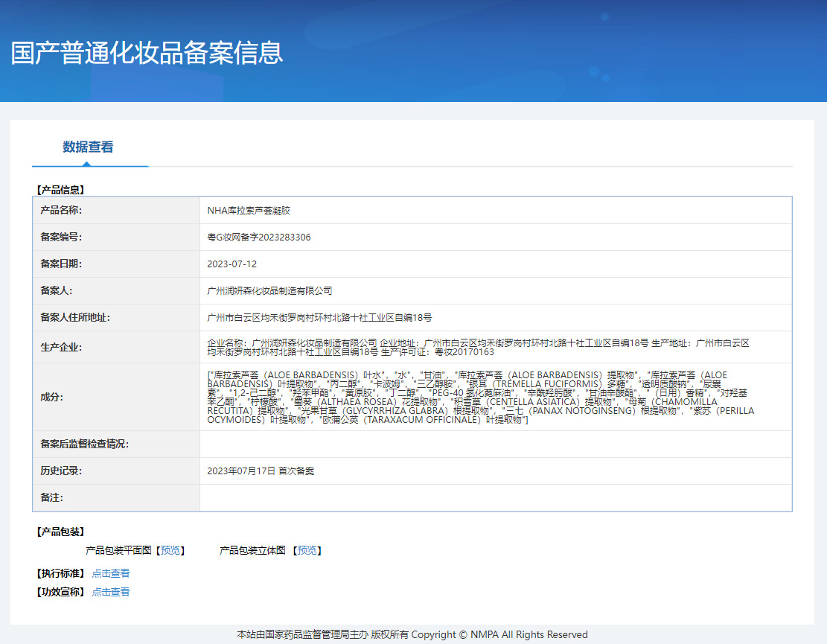
Task: Click the 产品名称 row label
Action: pos(61,211)
